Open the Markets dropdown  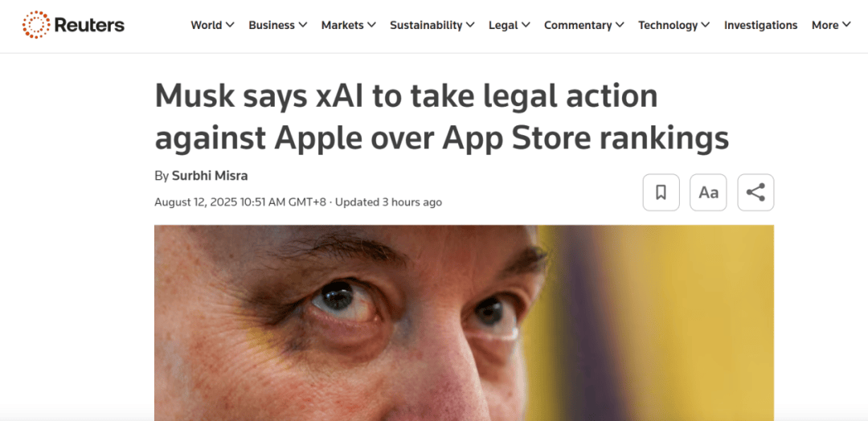tap(349, 25)
